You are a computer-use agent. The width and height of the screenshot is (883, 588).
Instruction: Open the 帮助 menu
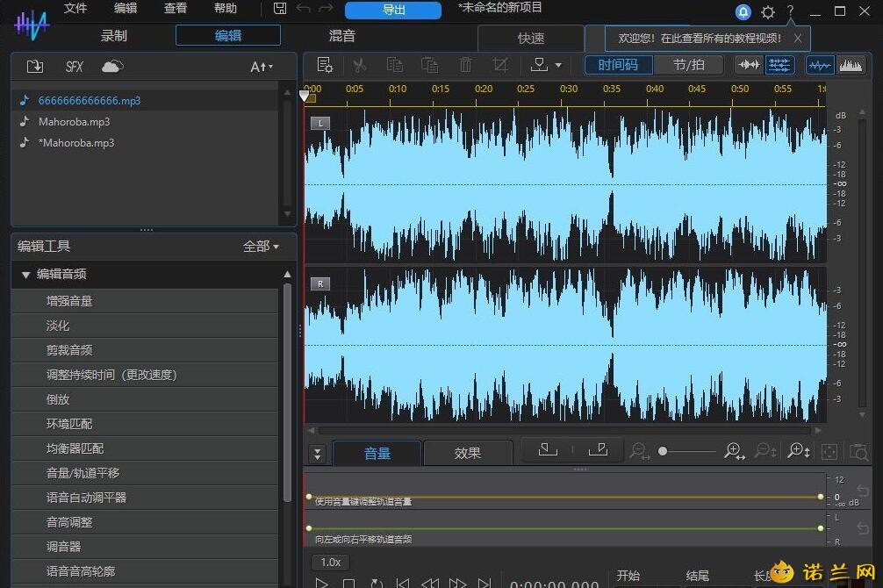coord(226,8)
